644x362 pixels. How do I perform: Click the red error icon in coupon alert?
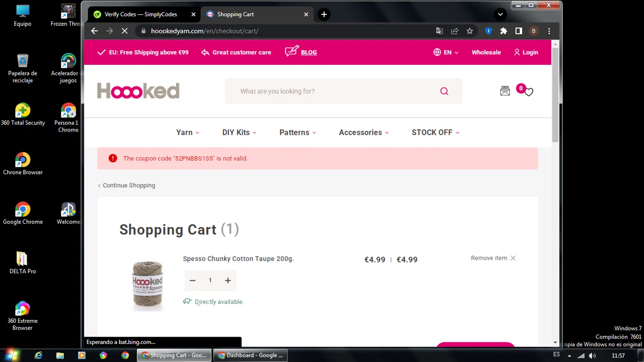(113, 158)
